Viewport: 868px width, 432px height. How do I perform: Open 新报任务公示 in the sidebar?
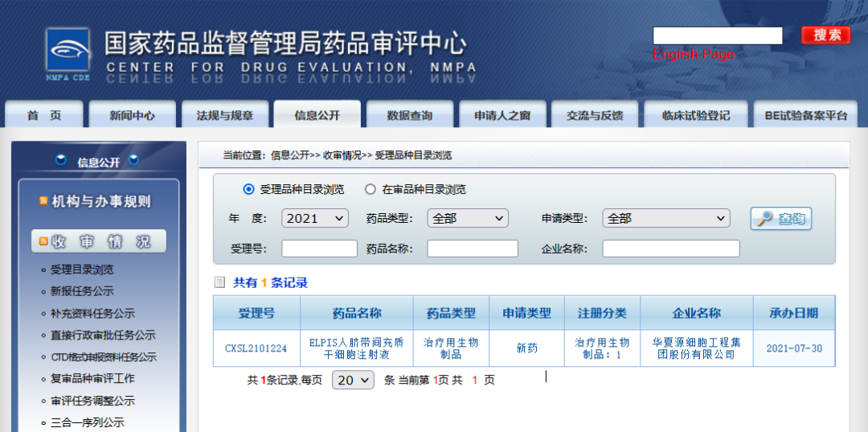tap(82, 291)
